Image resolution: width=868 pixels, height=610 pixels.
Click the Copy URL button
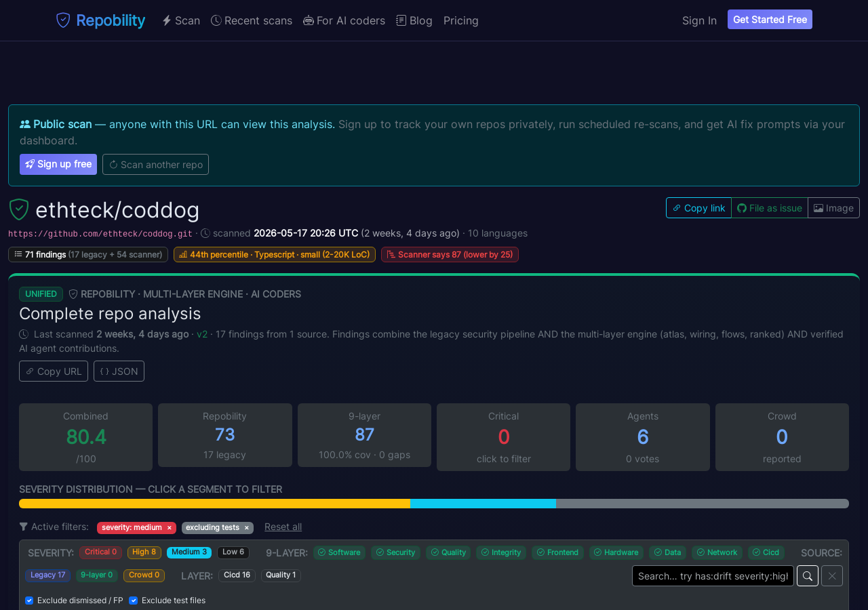pos(54,371)
